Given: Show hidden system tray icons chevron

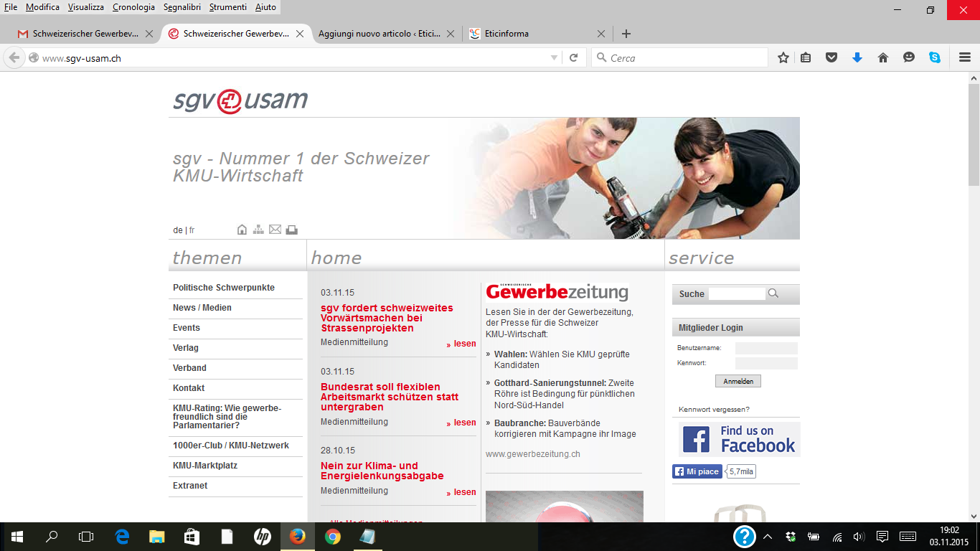Looking at the screenshot, I should point(768,537).
